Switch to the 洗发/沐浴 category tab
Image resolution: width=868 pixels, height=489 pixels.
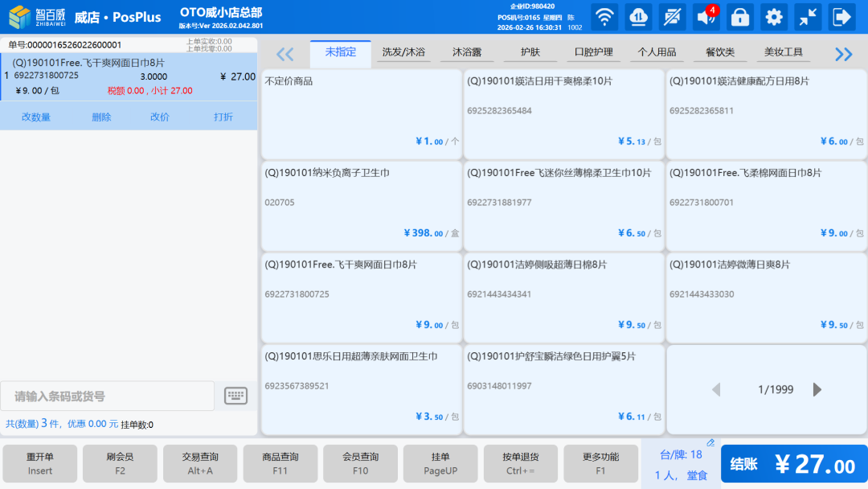(x=403, y=52)
